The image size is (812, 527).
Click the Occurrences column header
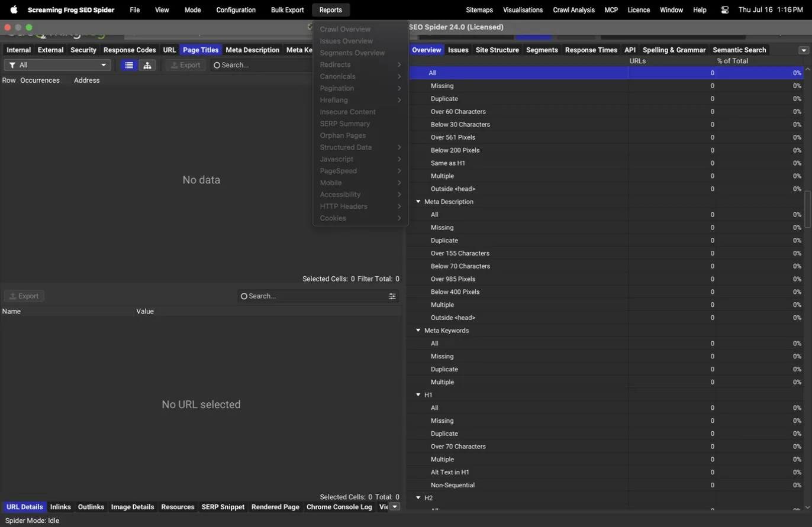point(40,80)
